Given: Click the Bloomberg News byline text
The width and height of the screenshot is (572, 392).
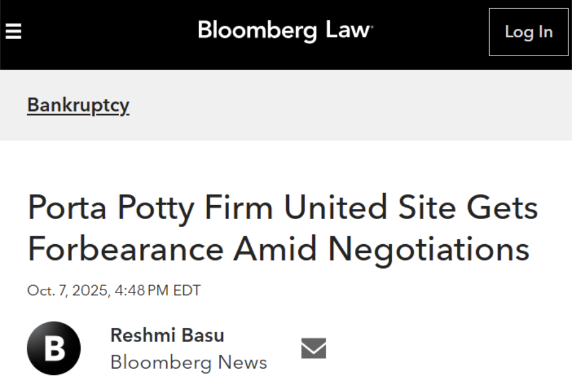Looking at the screenshot, I should pyautogui.click(x=188, y=362).
